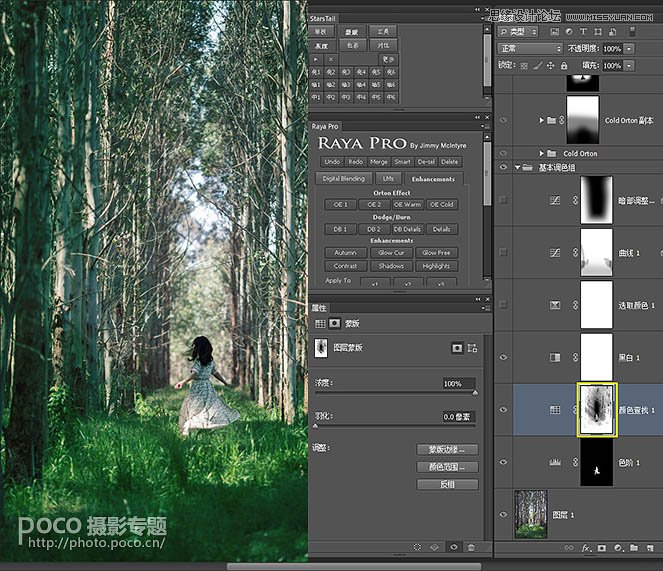Viewport: 663px width, 571px height.
Task: Hide the Cold Orton group
Action: pos(503,153)
